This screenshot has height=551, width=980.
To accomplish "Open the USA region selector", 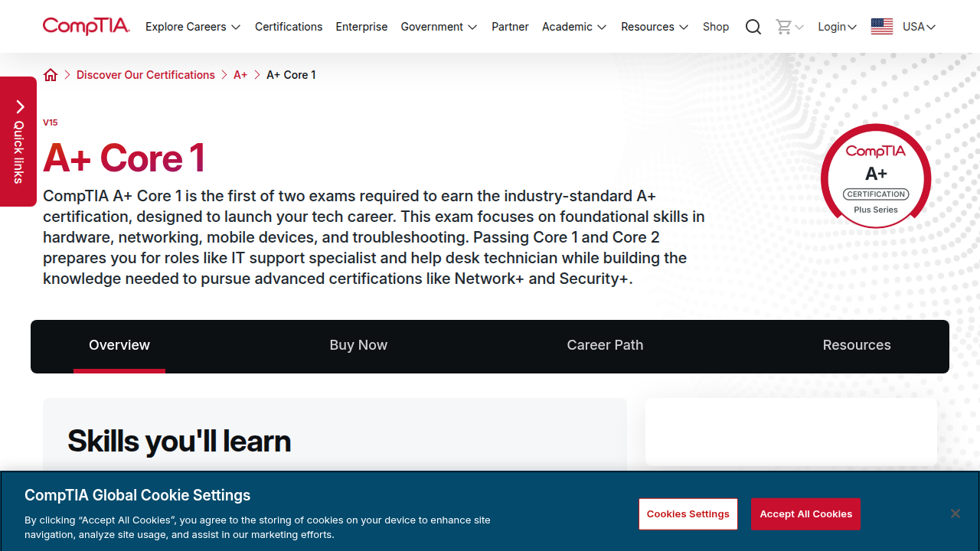I will [x=919, y=27].
